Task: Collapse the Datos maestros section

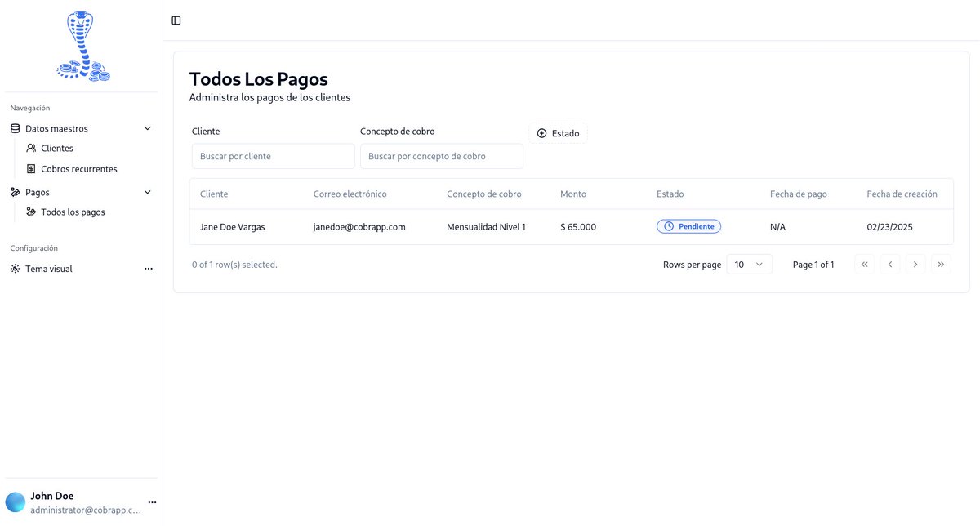Action: pos(147,128)
